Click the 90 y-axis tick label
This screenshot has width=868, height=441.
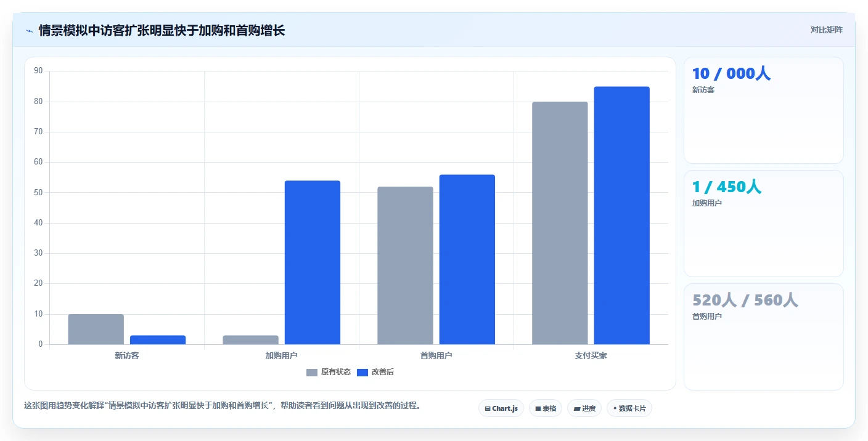(x=38, y=71)
